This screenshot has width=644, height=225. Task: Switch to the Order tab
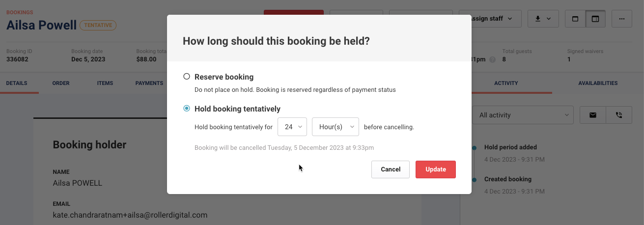(61, 83)
